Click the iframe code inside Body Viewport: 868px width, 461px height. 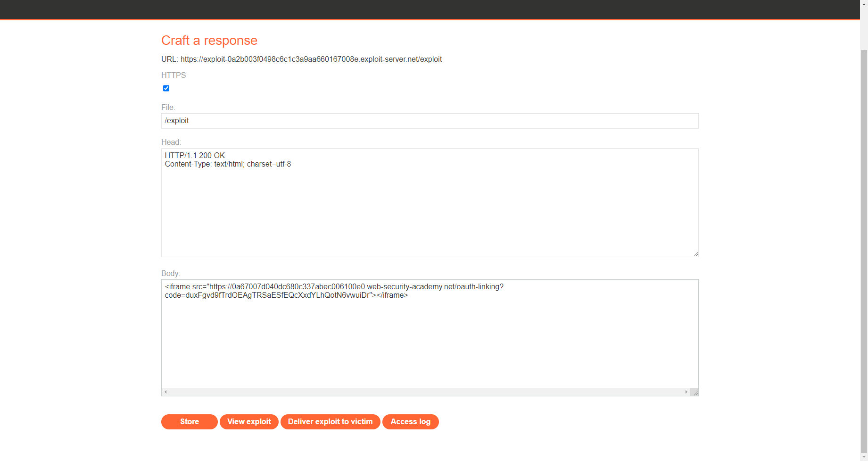330,291
